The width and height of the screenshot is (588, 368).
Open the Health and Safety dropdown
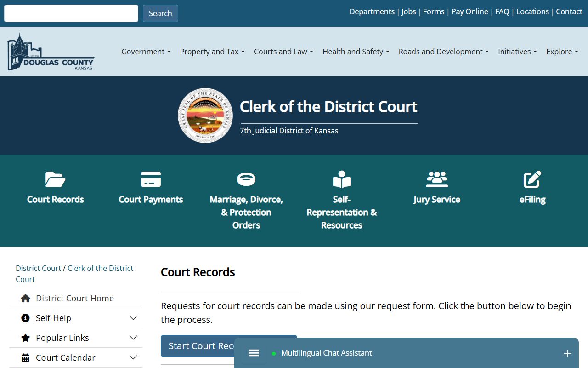coord(356,52)
